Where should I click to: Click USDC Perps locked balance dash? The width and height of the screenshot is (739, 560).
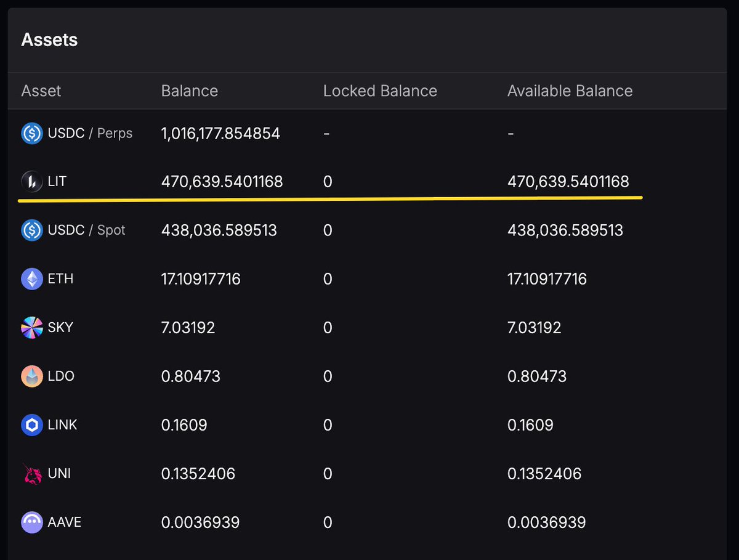(x=326, y=134)
